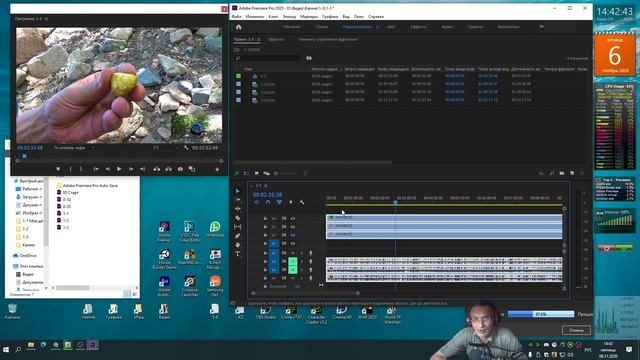Step forward one frame in Program monitor
Viewport: 640px width, 360px height.
[x=131, y=169]
